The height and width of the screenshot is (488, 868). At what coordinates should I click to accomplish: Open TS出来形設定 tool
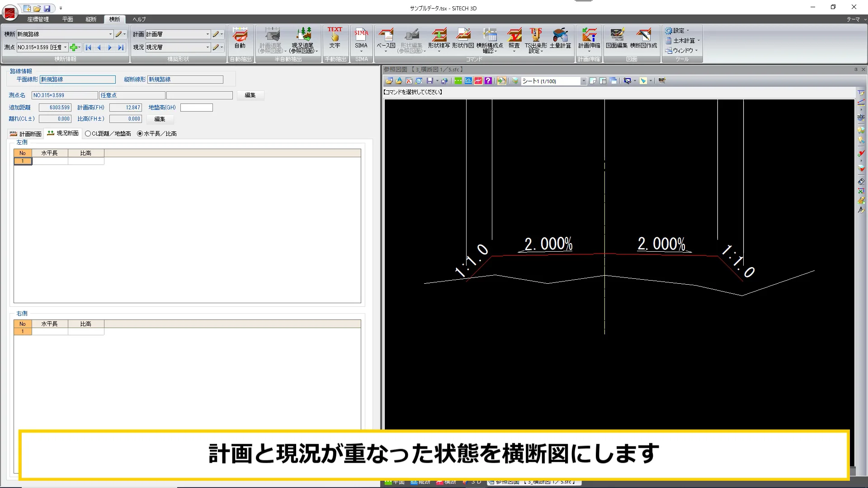(x=536, y=40)
